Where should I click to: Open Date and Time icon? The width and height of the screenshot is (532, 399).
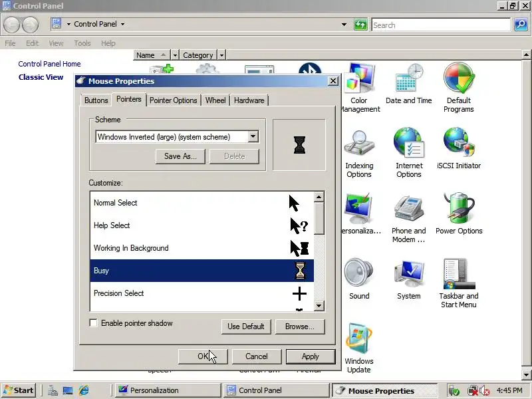(409, 84)
